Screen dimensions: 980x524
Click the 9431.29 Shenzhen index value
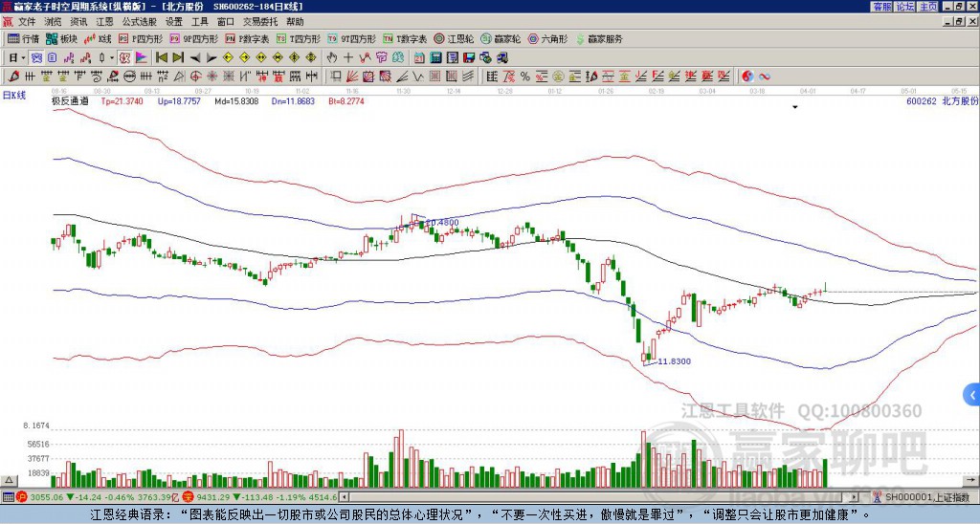[x=213, y=497]
